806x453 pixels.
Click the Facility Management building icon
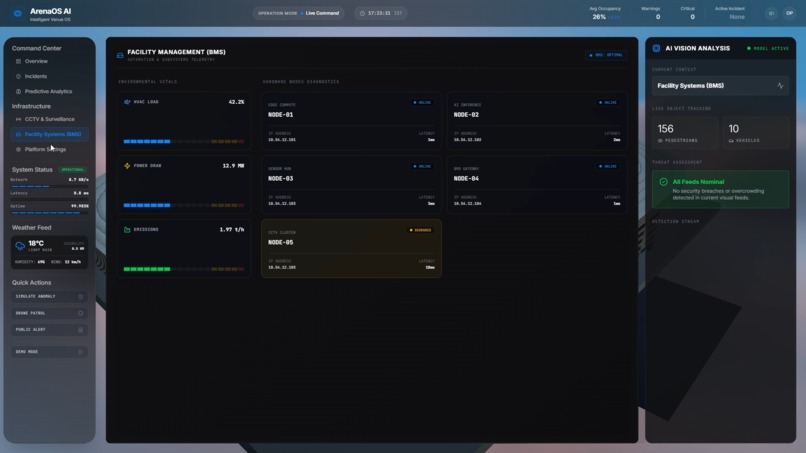[x=120, y=55]
